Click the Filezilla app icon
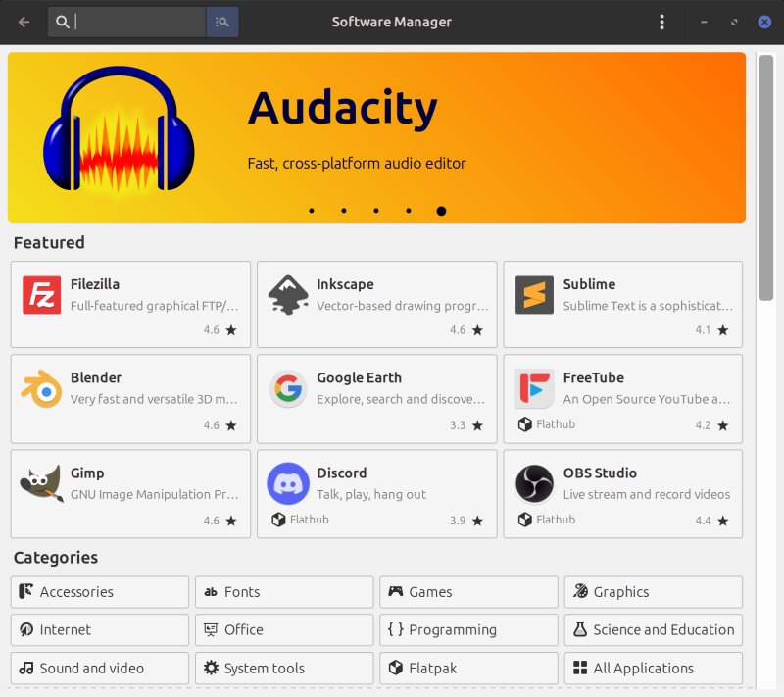Screen dimensions: 784x697 point(41,295)
